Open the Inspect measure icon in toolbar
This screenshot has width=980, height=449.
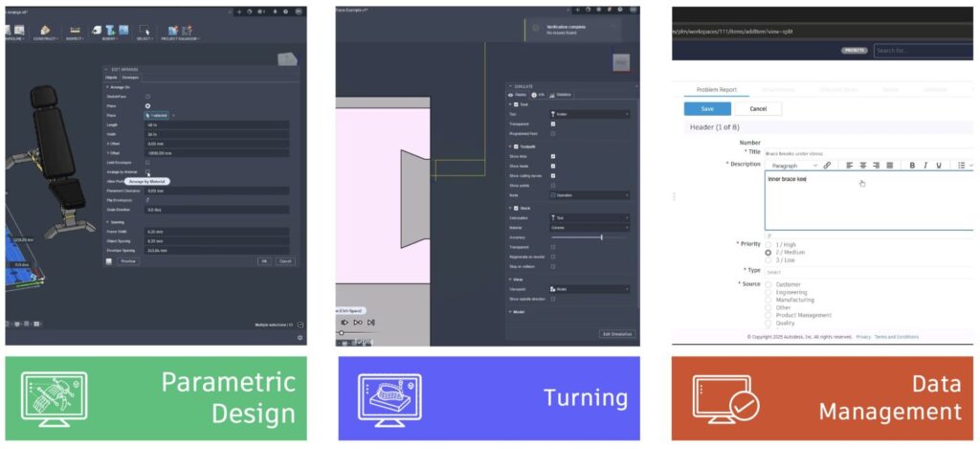75,30
